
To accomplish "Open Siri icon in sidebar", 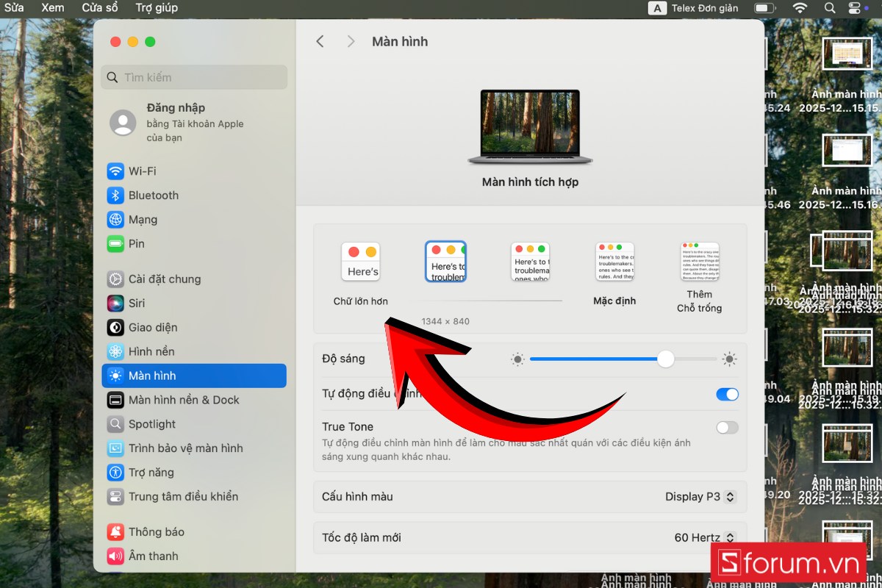I will 115,304.
